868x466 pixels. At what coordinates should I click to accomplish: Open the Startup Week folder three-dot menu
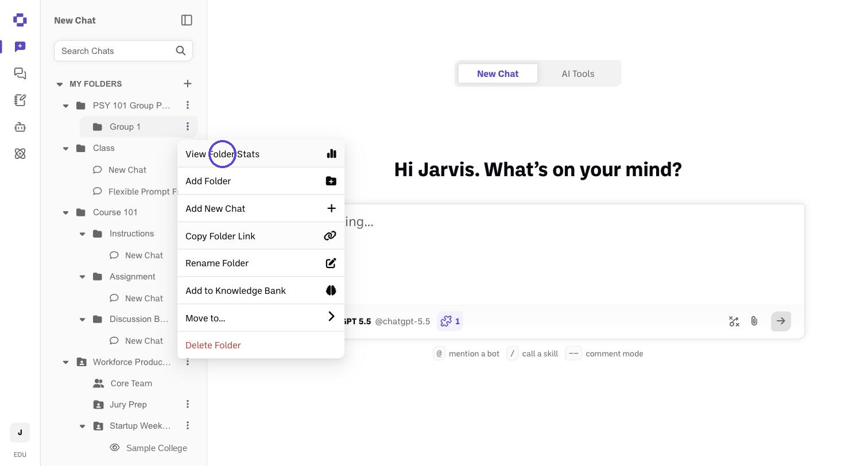click(x=188, y=426)
